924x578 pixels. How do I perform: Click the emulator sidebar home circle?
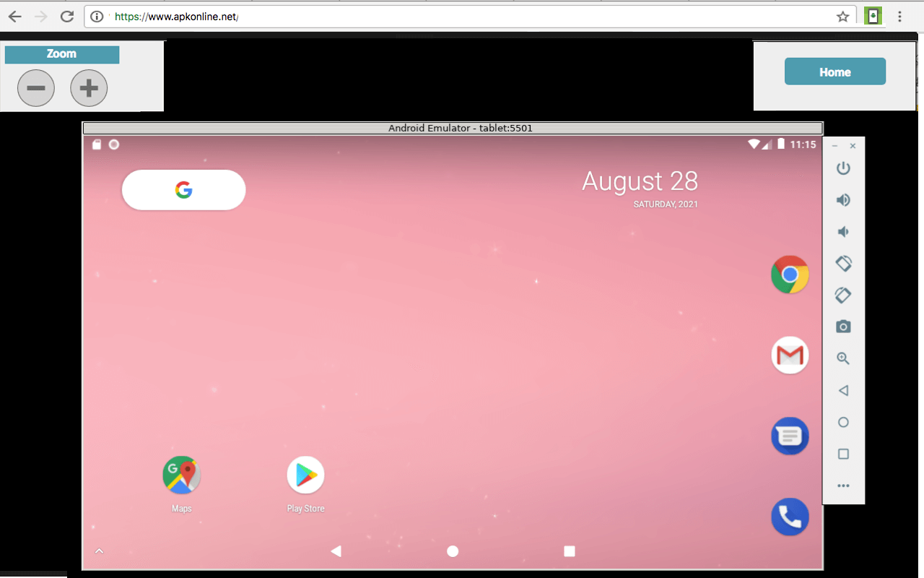[843, 422]
